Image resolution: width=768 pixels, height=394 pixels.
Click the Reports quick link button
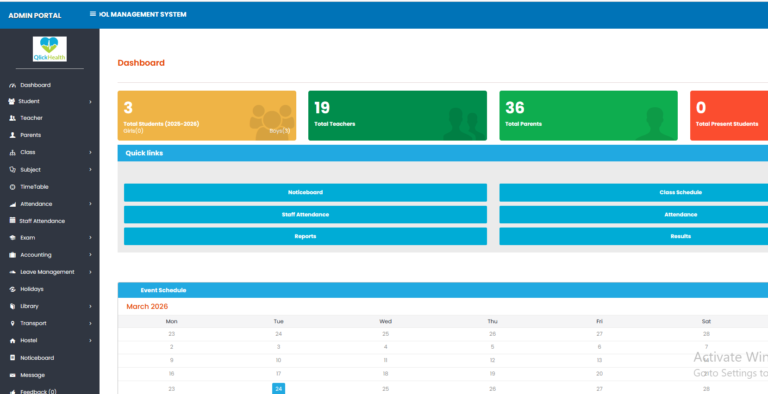pos(305,236)
